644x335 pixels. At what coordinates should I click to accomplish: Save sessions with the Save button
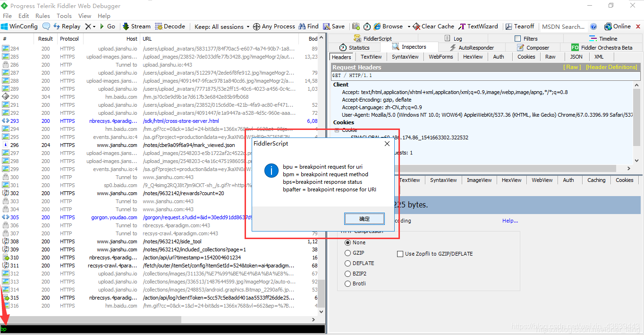pos(334,26)
